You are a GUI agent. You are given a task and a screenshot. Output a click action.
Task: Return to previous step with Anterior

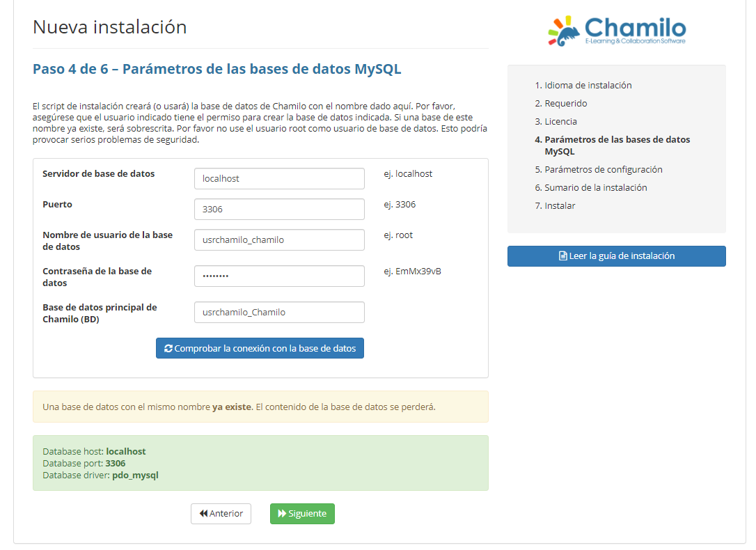[x=221, y=513]
